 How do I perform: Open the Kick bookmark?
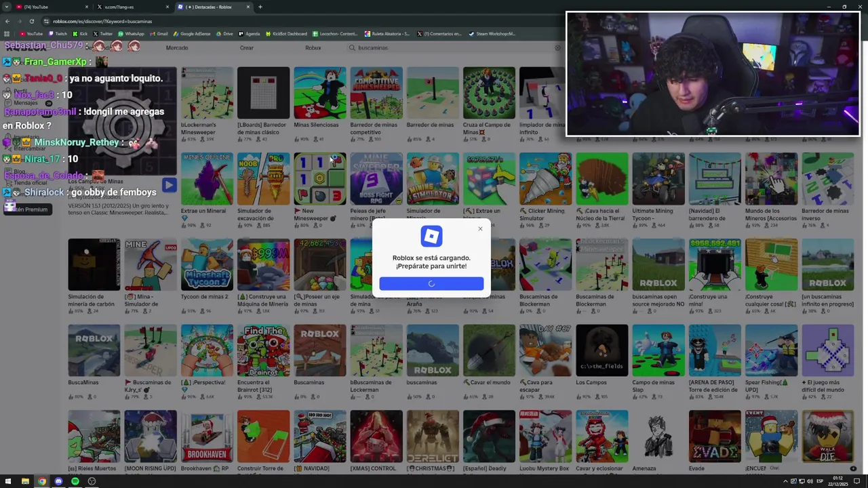coord(81,33)
